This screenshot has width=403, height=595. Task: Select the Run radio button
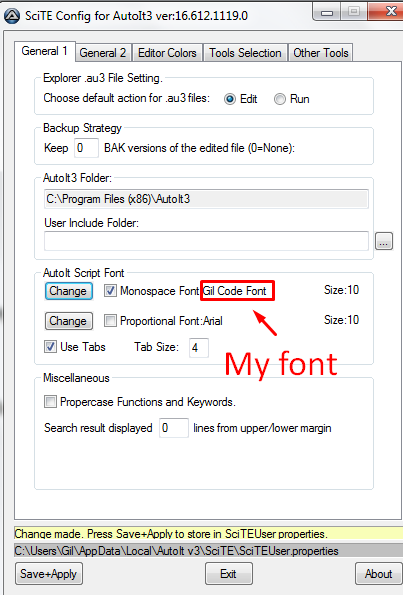click(280, 99)
